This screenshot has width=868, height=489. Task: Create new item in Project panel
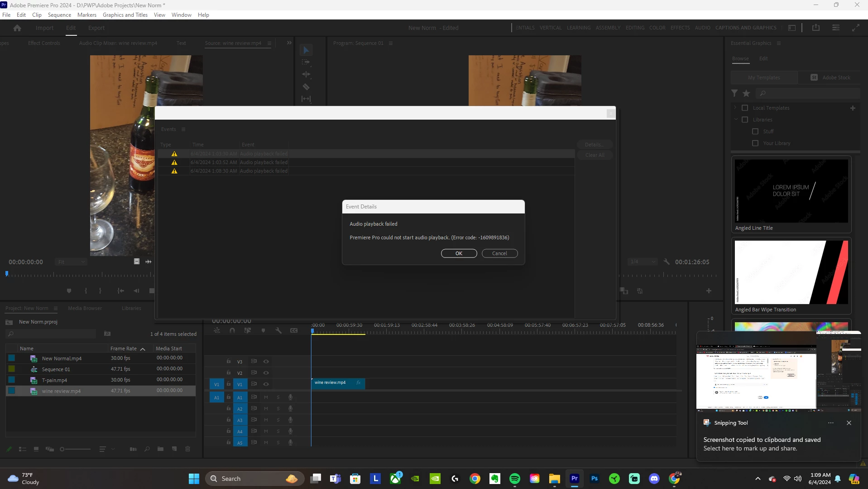174,449
